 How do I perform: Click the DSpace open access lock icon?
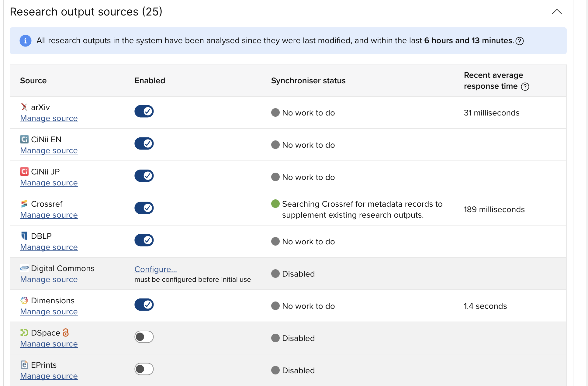pyautogui.click(x=66, y=333)
